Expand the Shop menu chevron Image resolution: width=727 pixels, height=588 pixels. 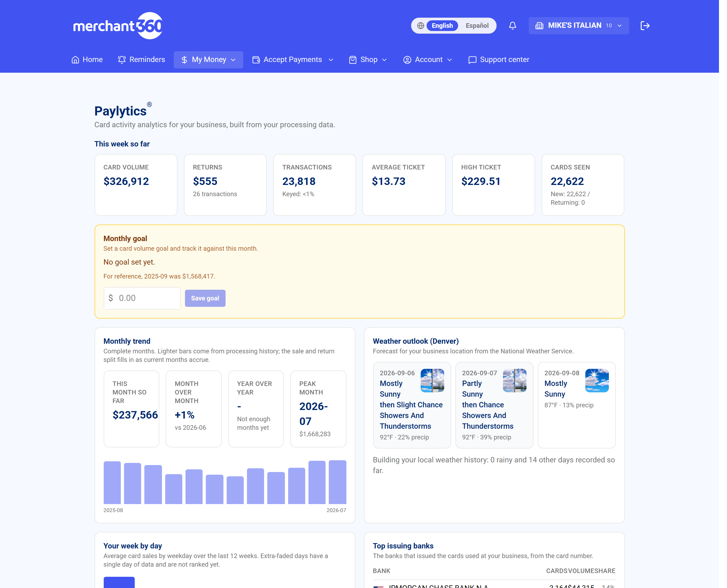384,60
